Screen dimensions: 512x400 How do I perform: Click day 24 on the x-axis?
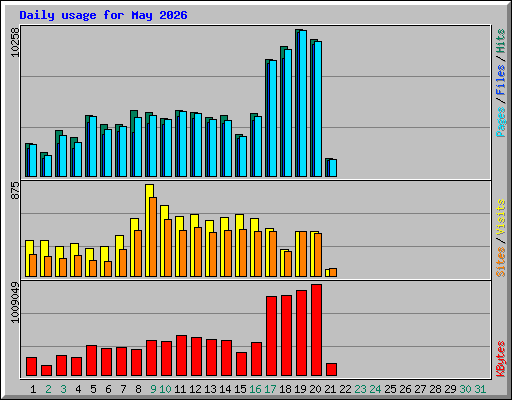coord(375,389)
